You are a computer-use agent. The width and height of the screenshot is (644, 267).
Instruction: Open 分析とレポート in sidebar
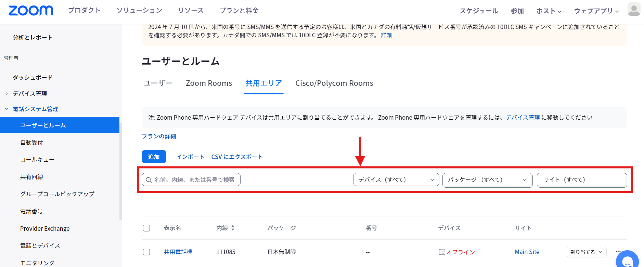(x=33, y=37)
